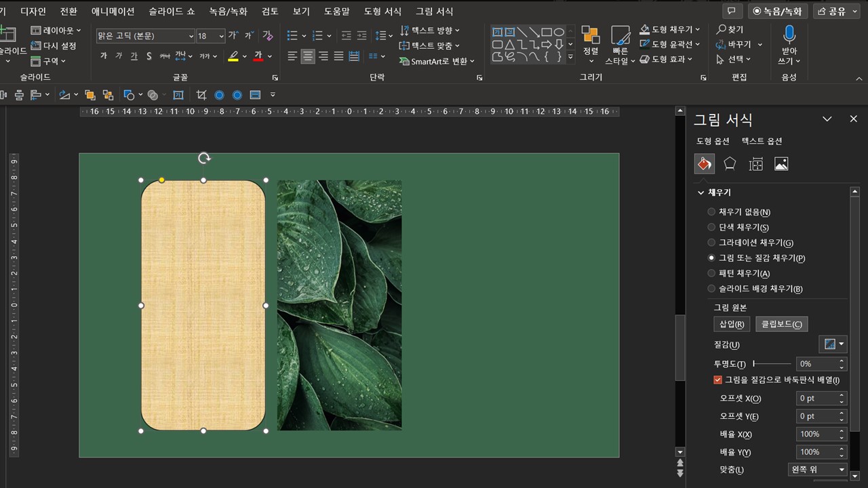Open the Transitions (전환) ribbon tab
Viewport: 868px width, 488px height.
(68, 12)
